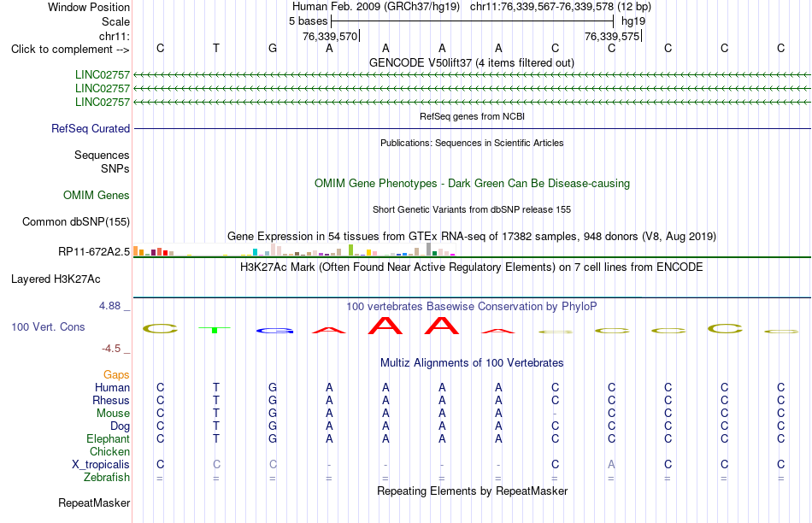812x523 pixels.
Task: Click the cyan GTEx expression bar
Action: 255,252
